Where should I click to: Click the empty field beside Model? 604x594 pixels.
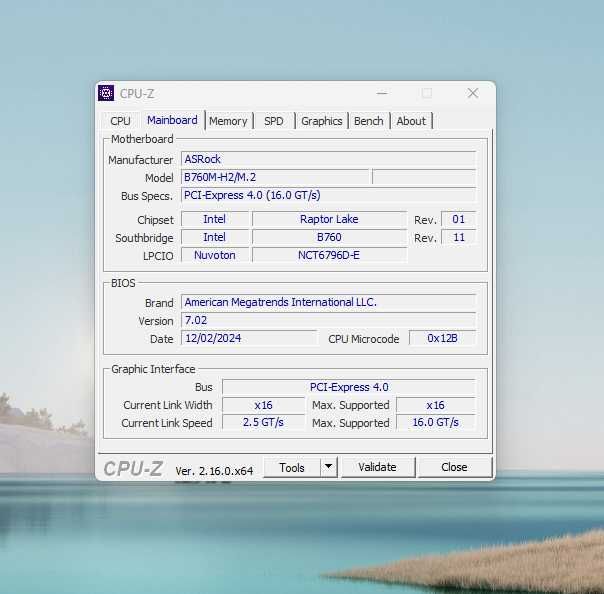424,177
